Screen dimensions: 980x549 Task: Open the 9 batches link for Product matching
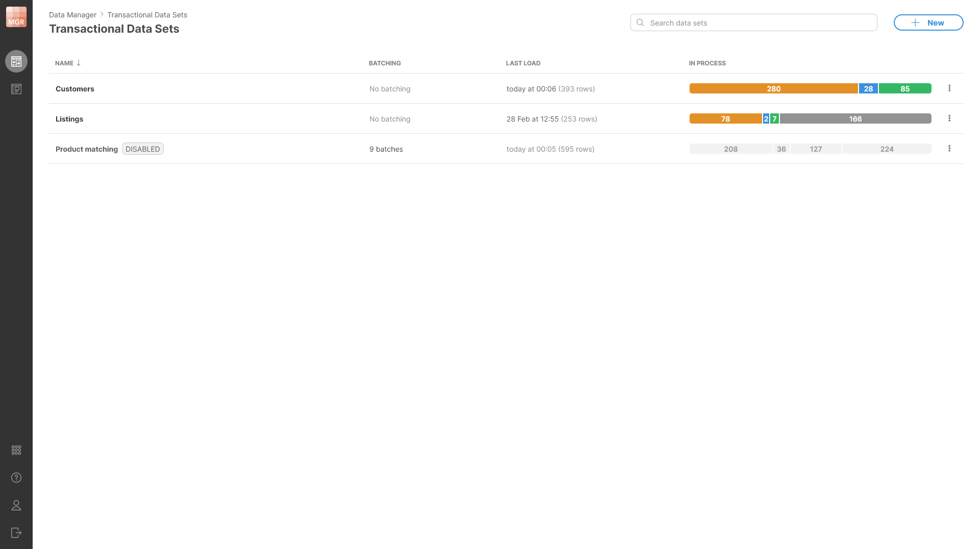(x=386, y=149)
